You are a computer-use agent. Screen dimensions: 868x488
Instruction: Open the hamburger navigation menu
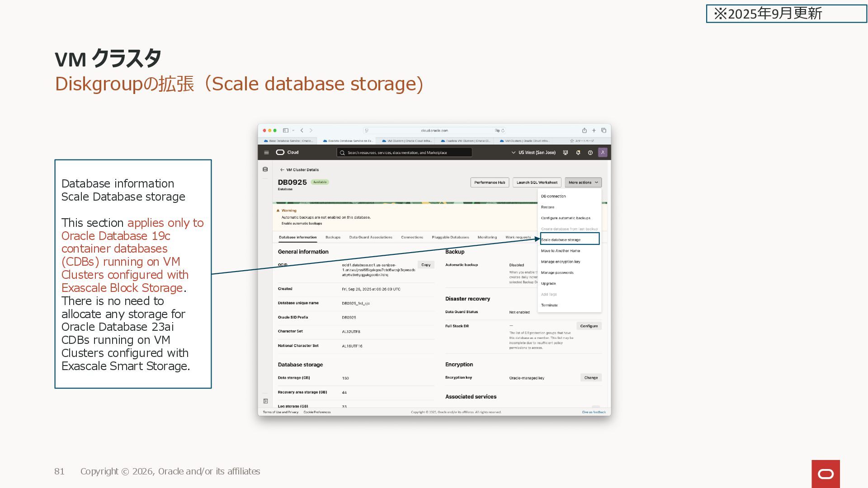[266, 153]
